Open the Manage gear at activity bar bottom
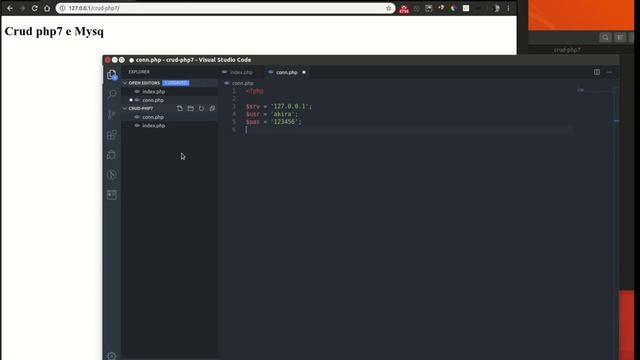Screen dimensions: 640x360 click(111, 356)
